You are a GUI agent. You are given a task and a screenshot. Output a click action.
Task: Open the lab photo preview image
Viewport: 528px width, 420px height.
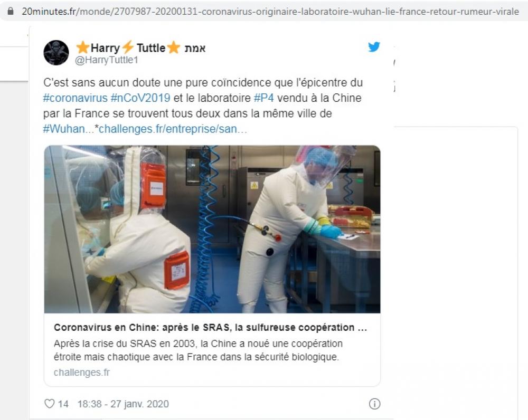click(x=212, y=229)
